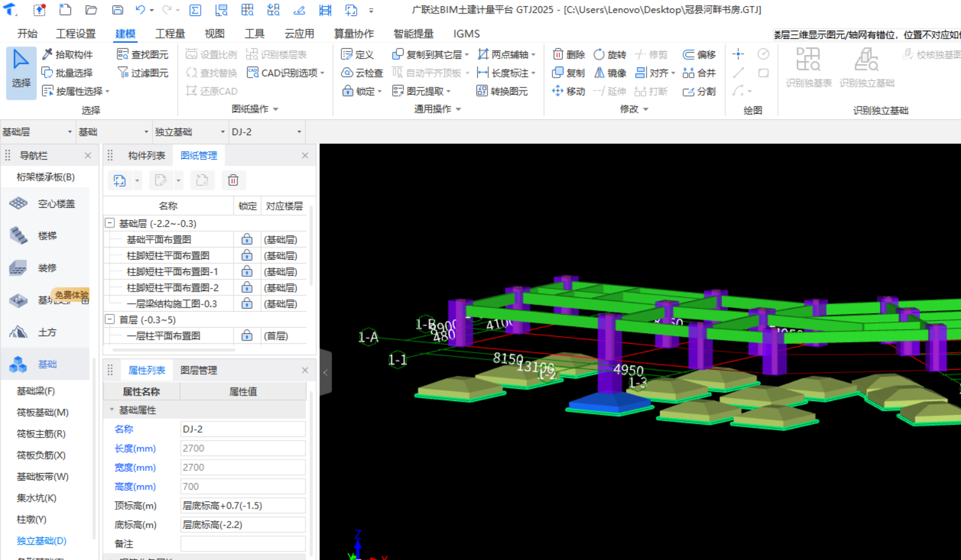Select 基础梁(F) in navigation list
The width and height of the screenshot is (961, 560).
(x=35, y=391)
